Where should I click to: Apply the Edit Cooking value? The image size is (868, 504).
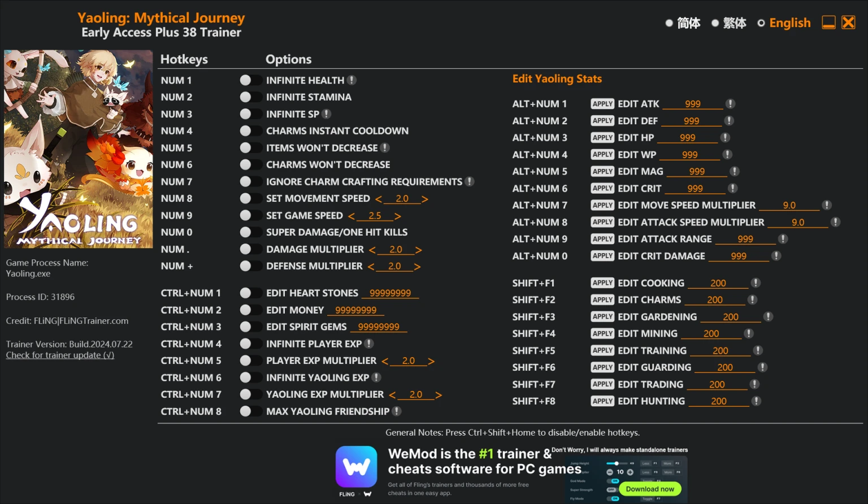click(x=602, y=283)
